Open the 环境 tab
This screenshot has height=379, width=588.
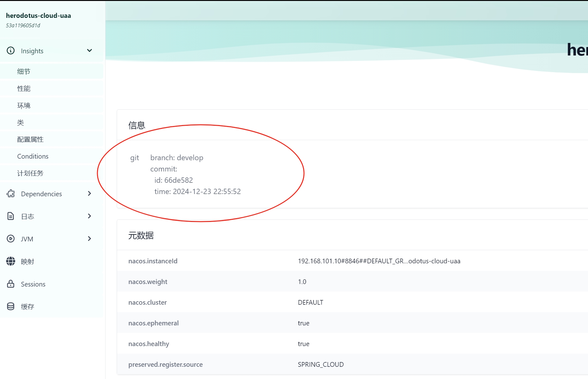(24, 105)
